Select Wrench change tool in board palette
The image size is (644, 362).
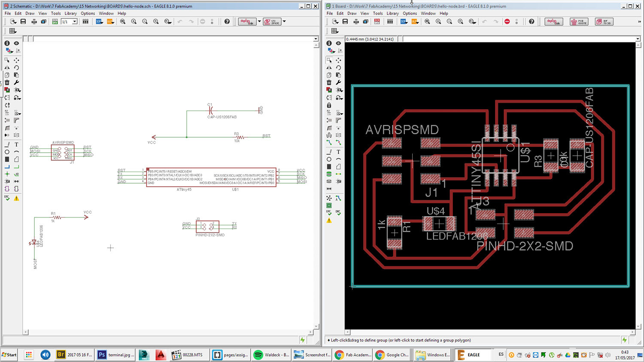click(338, 82)
